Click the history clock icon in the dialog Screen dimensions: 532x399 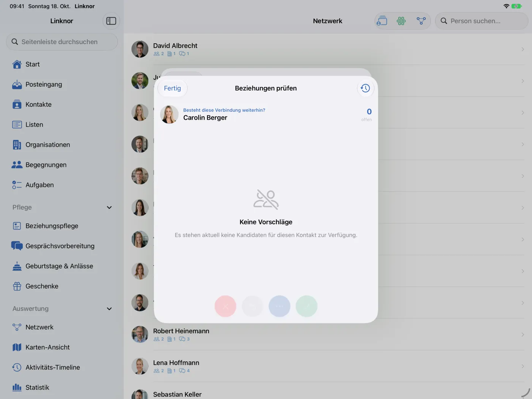(365, 88)
